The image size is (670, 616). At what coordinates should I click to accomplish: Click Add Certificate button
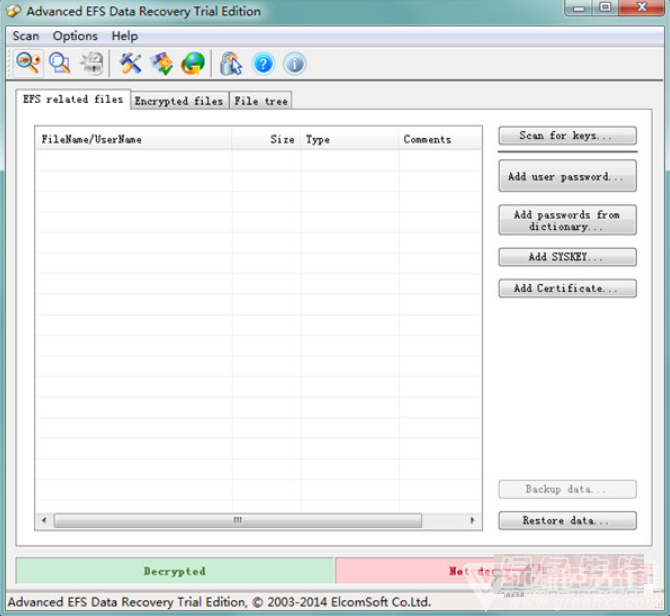tap(567, 288)
